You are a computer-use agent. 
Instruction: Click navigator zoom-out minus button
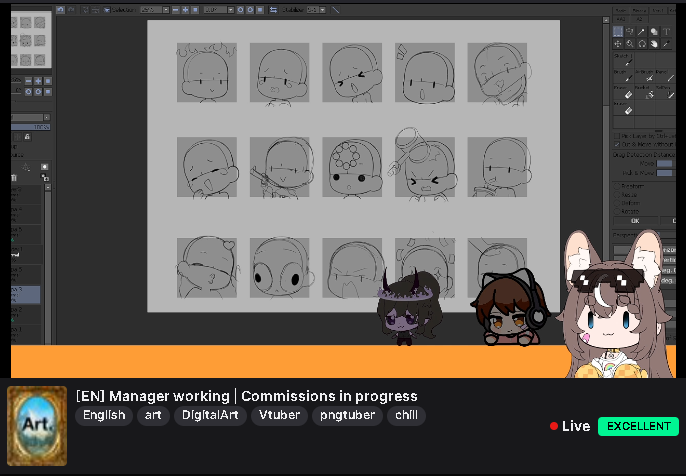pyautogui.click(x=28, y=81)
